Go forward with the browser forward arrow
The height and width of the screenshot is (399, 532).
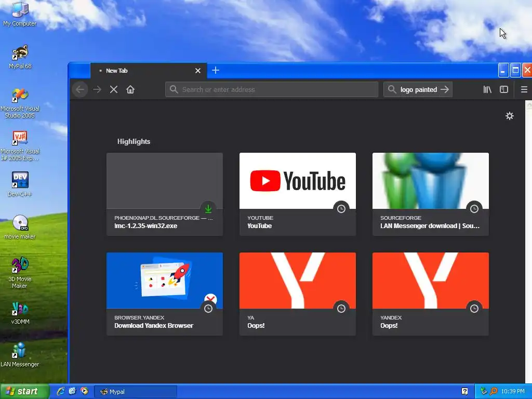click(97, 89)
